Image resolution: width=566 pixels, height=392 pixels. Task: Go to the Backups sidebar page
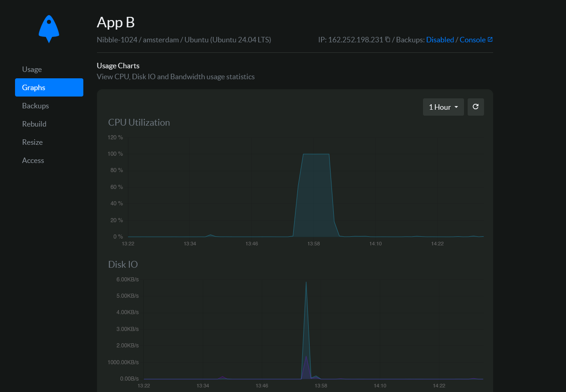[x=36, y=106]
